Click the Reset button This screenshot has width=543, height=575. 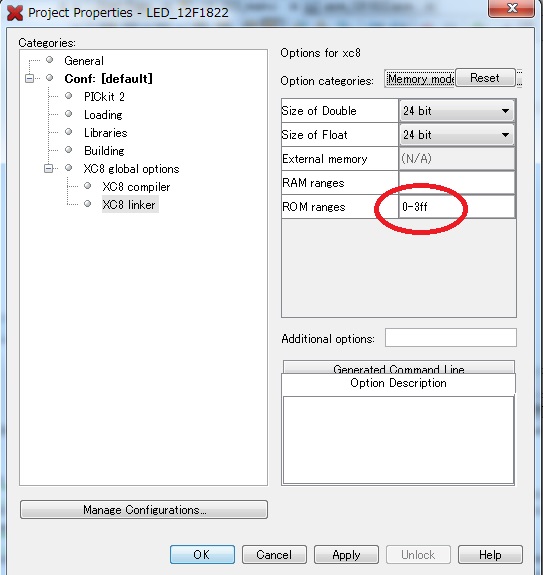(485, 78)
